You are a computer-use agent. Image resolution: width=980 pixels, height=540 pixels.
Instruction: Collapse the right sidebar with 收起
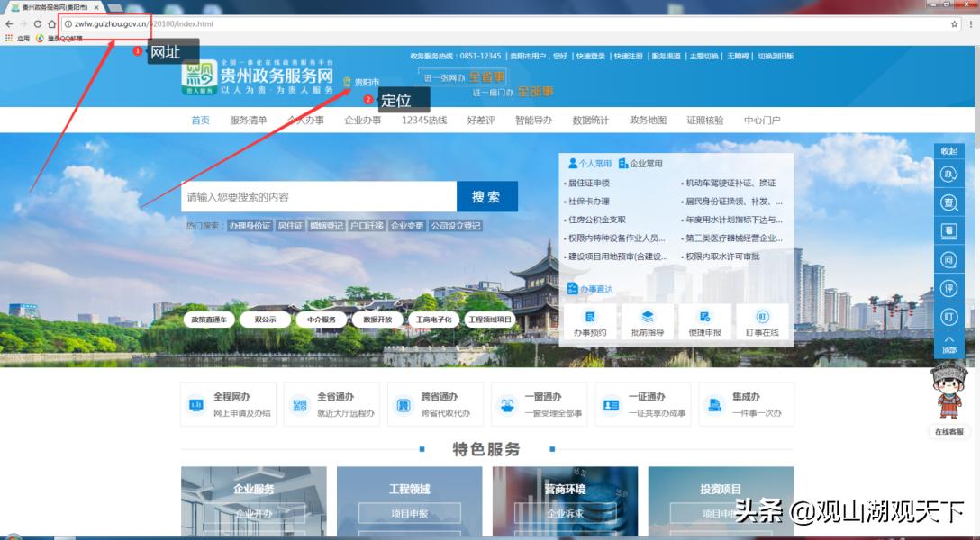pos(949,150)
